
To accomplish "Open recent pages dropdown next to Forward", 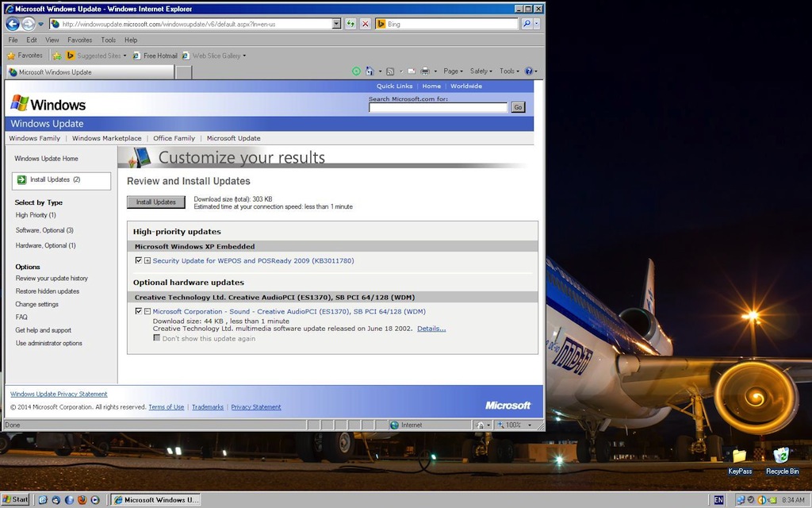I will point(41,25).
